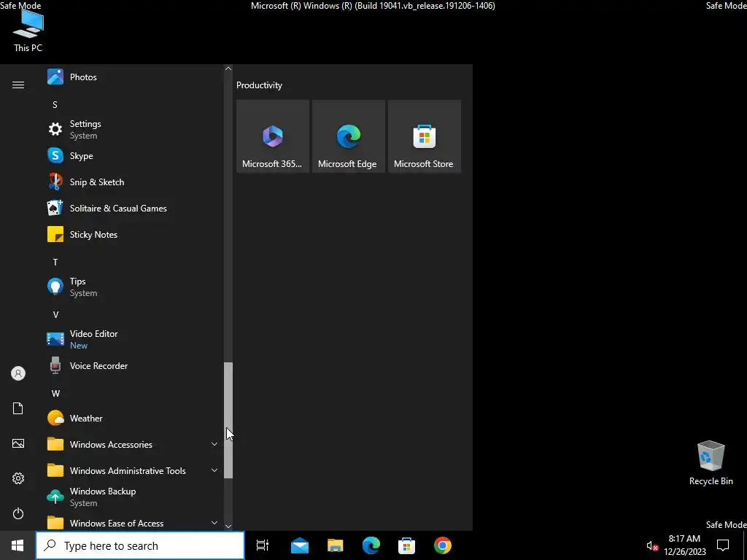Open the Microsoft Store tile
The image size is (747, 560).
coord(425,136)
